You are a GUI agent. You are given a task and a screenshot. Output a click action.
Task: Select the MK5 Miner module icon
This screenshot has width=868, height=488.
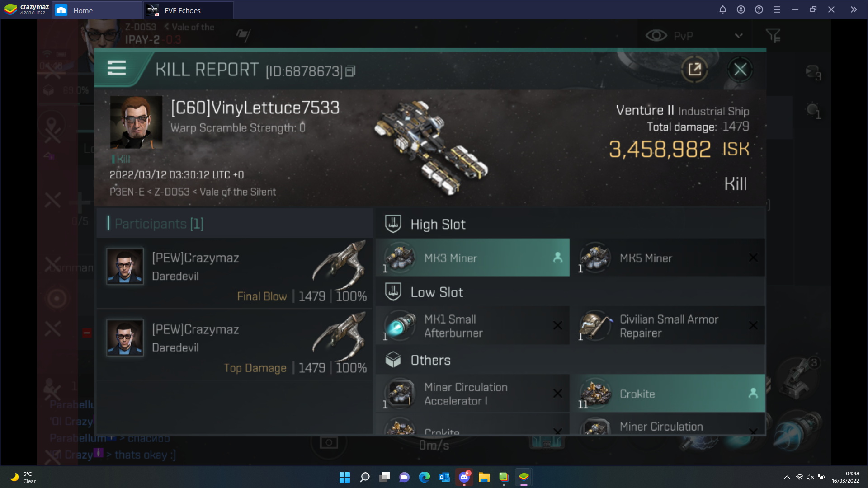point(595,258)
